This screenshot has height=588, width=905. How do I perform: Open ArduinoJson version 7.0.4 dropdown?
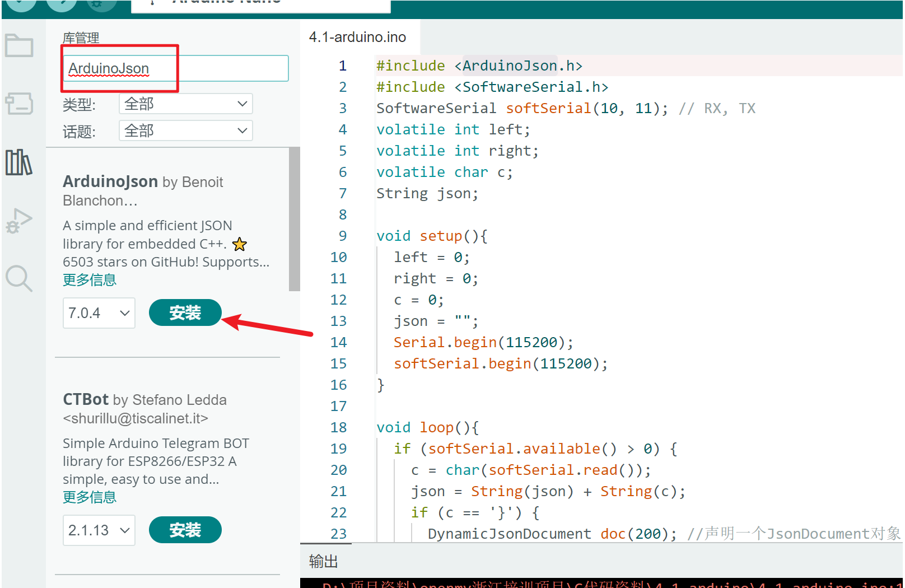pyautogui.click(x=99, y=312)
